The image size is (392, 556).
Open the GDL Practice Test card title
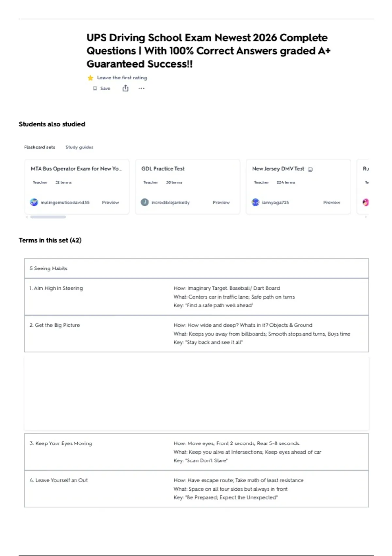[x=163, y=169]
